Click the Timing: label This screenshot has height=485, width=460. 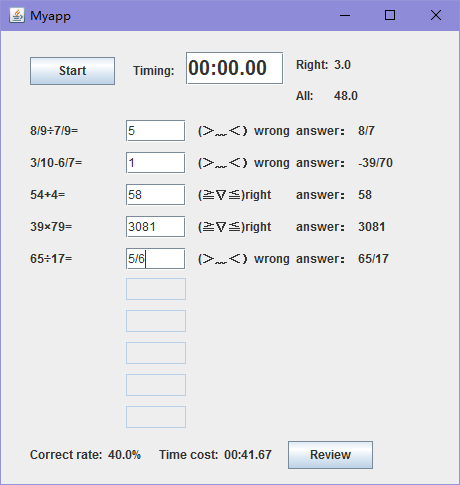click(x=154, y=71)
